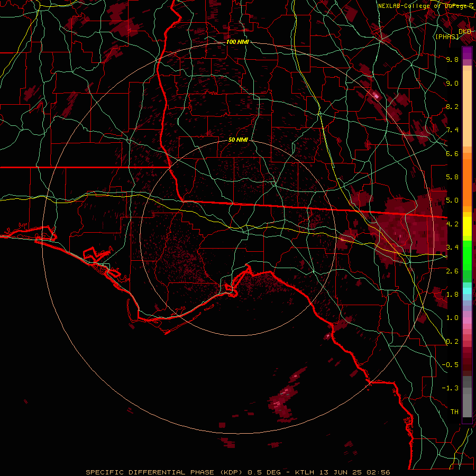476x476 pixels.
Task: Click the -0.5 legend value
Action: (450, 364)
